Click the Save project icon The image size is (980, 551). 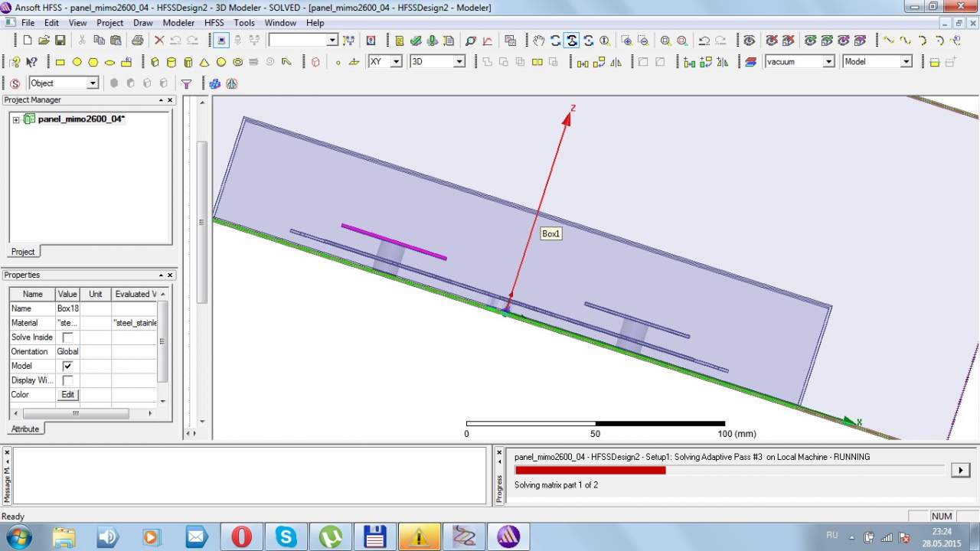60,41
